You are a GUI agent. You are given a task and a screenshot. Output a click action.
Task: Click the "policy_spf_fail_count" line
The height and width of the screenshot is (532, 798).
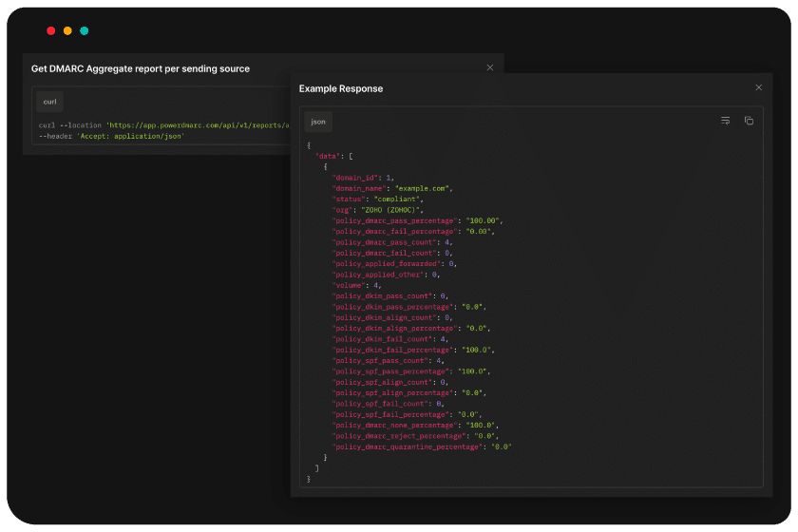coord(388,404)
